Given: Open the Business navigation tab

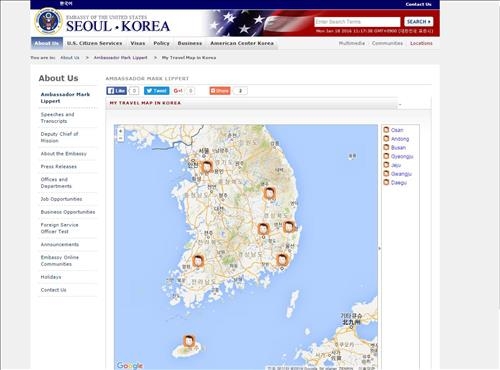Looking at the screenshot, I should [x=190, y=43].
